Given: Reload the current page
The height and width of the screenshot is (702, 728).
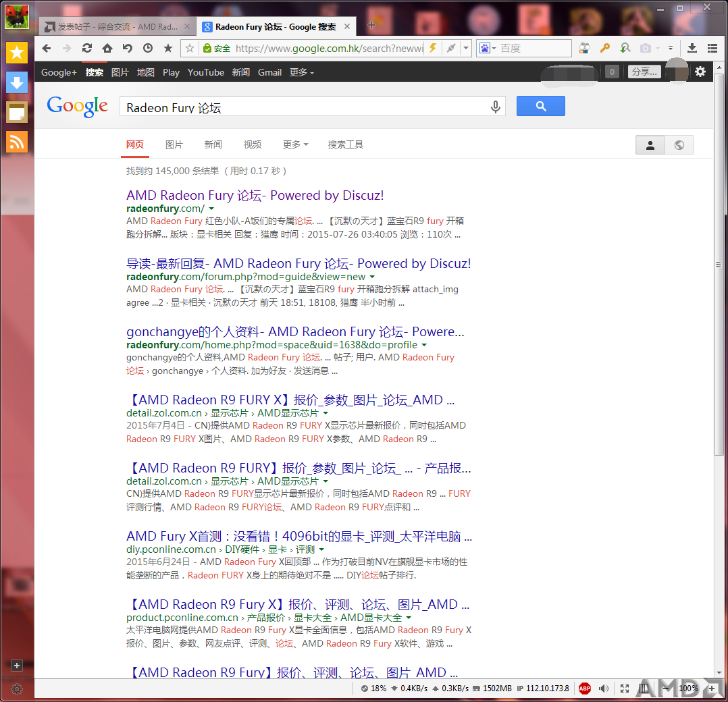Looking at the screenshot, I should pos(87,48).
